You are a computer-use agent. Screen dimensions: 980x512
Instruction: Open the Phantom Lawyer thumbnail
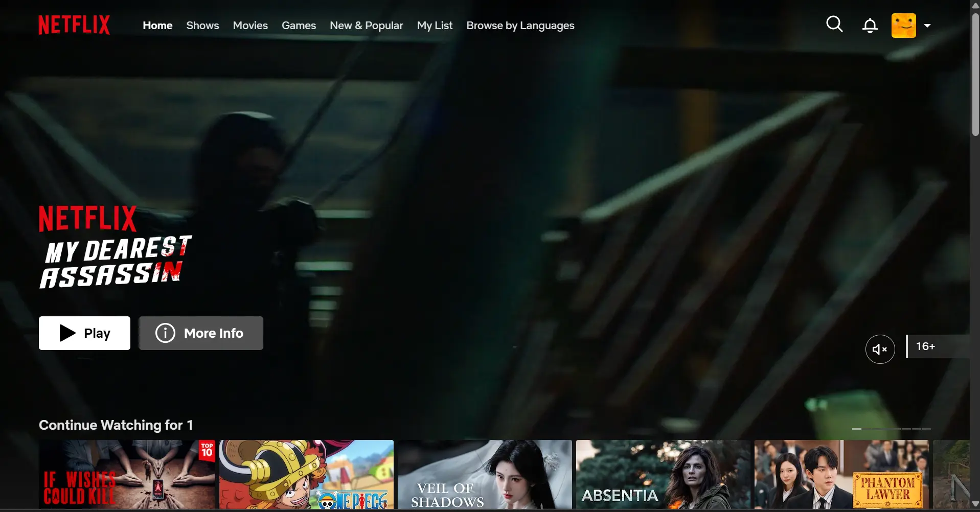841,474
